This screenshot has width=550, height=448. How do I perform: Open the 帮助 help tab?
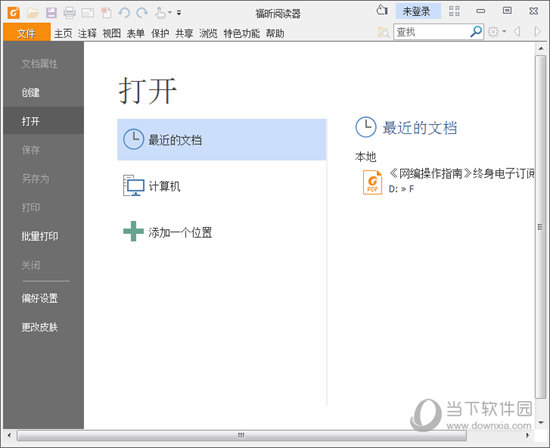coord(275,34)
